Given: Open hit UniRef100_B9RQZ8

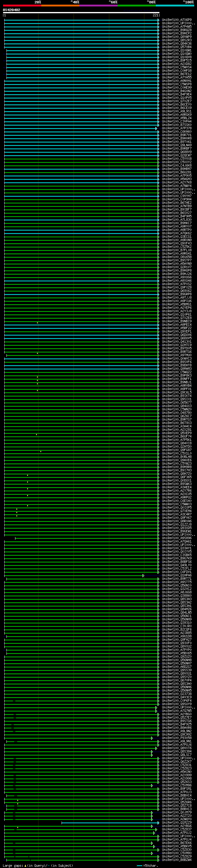Looking at the screenshot, I should click(176, 30).
